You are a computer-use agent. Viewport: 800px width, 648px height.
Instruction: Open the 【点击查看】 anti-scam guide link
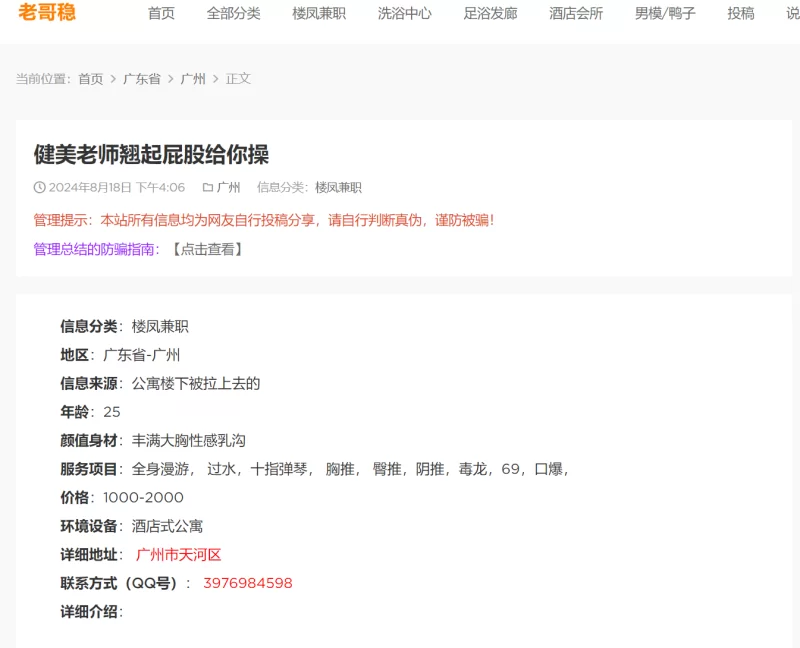tap(206, 249)
